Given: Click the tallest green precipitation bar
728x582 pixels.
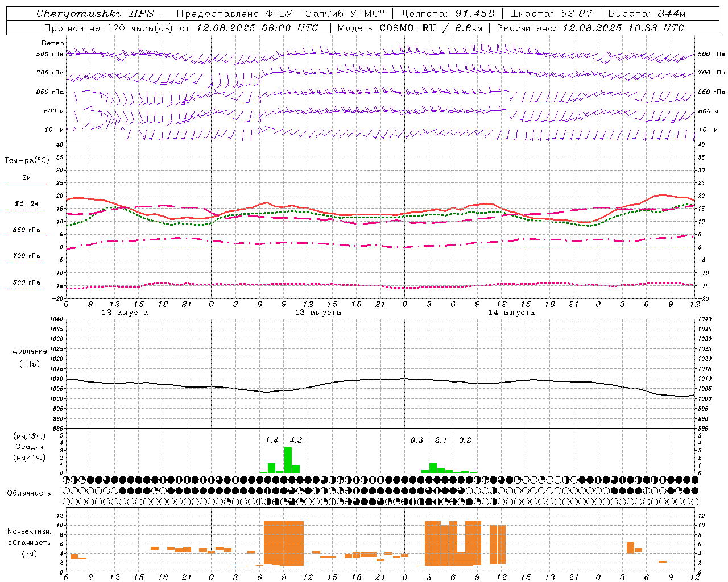Looking at the screenshot, I should 288,460.
